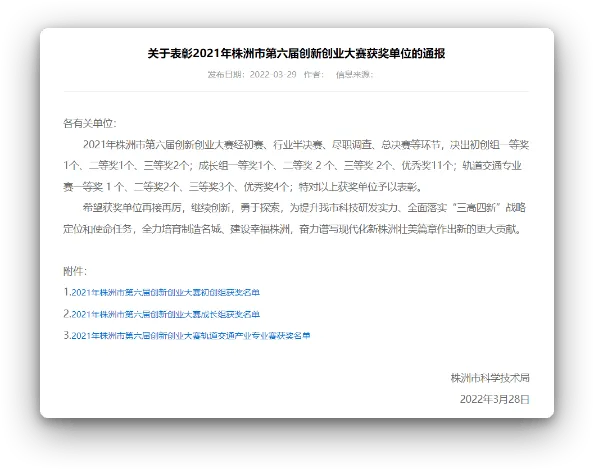This screenshot has height=470, width=594.
Task: Click the paragraph starting 2021年株洲市第六届创新创业大赛经初赛
Action: 296,166
